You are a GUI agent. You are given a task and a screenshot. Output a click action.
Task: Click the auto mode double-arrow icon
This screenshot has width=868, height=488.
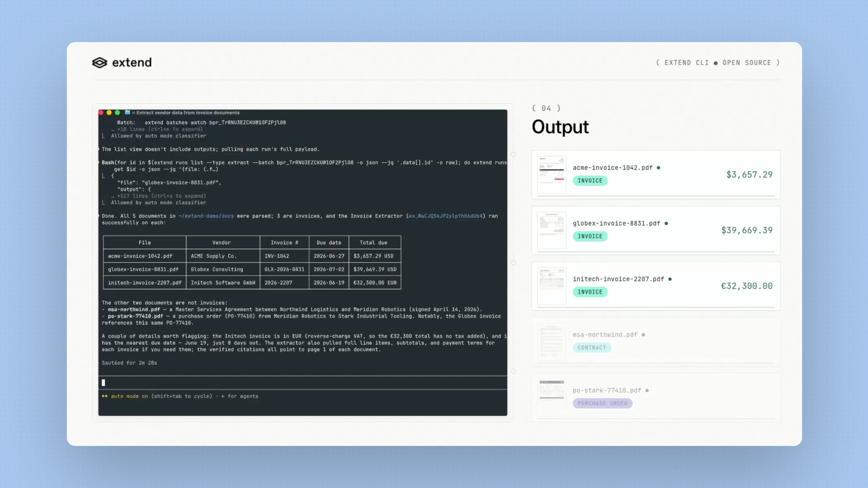coord(105,396)
